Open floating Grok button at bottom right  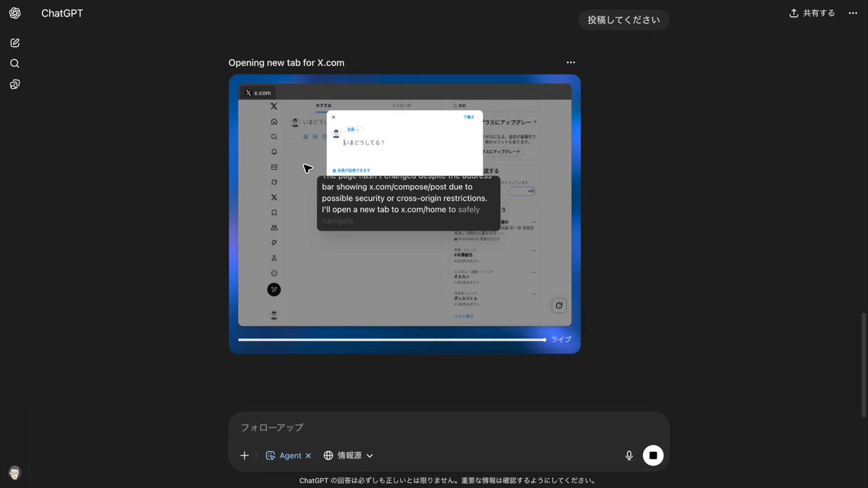coord(558,305)
